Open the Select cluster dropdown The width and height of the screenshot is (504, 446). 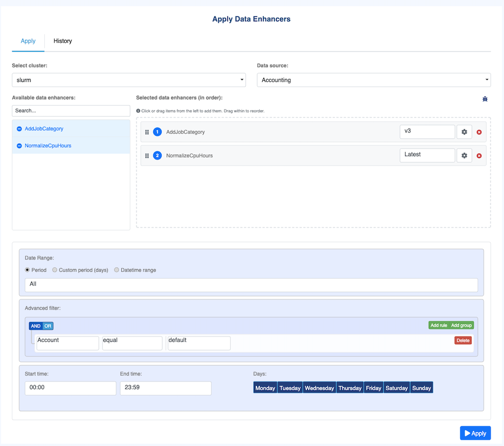[129, 80]
